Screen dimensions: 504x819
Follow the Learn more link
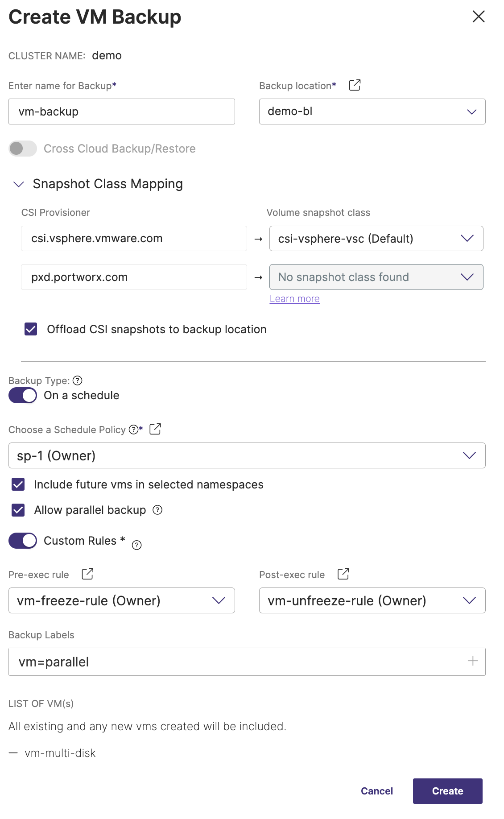tap(294, 299)
